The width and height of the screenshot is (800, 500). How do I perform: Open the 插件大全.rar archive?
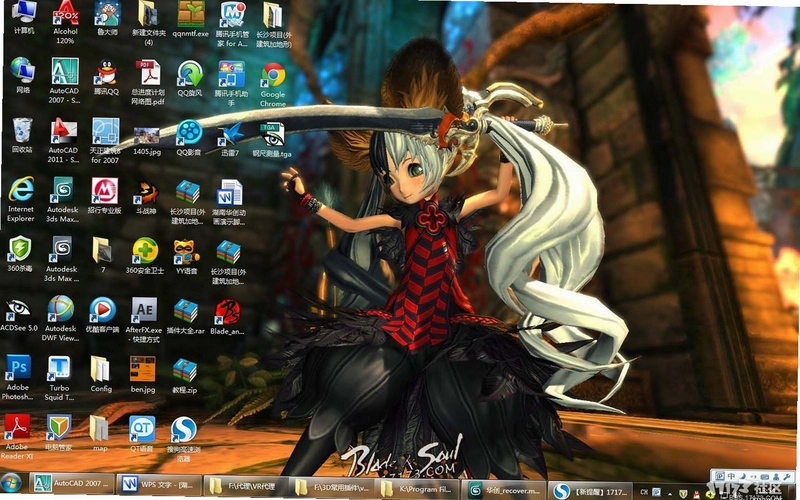[x=186, y=316]
